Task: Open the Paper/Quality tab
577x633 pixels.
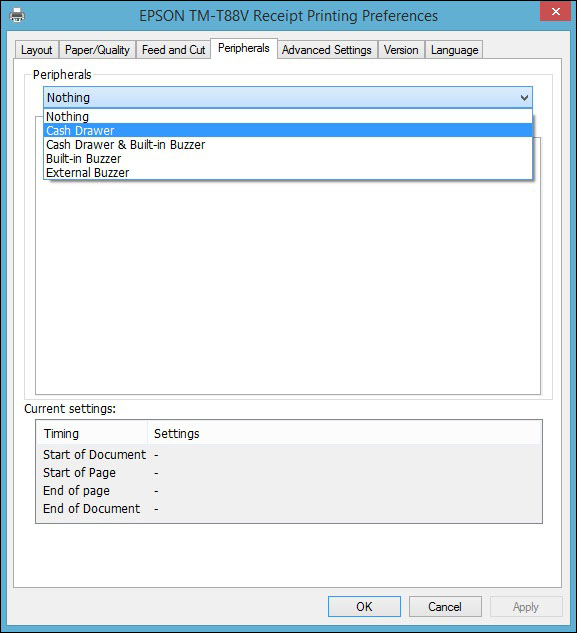Action: tap(97, 50)
